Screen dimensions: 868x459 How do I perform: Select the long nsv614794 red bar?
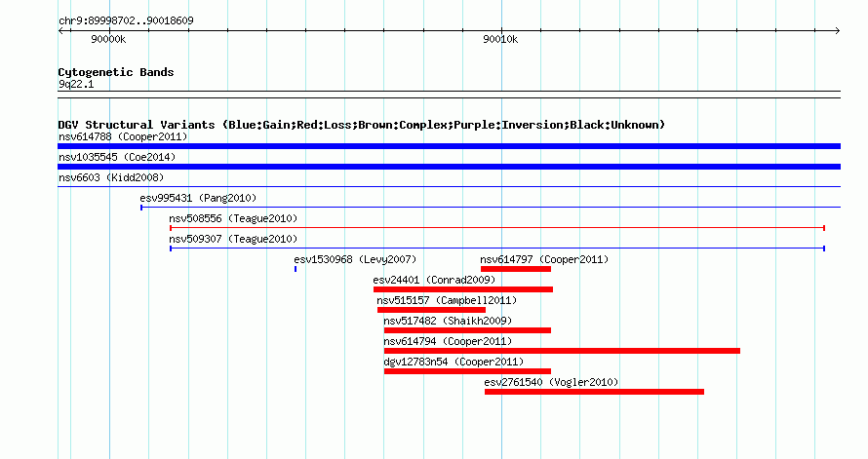(562, 351)
